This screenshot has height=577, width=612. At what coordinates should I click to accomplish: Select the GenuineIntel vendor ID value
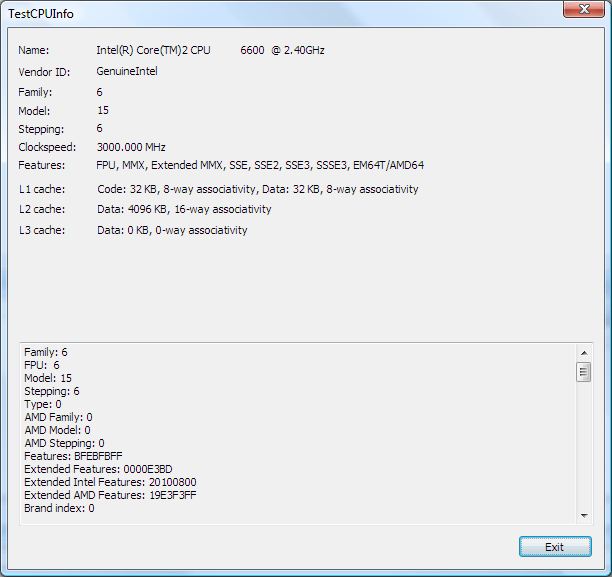click(x=127, y=71)
